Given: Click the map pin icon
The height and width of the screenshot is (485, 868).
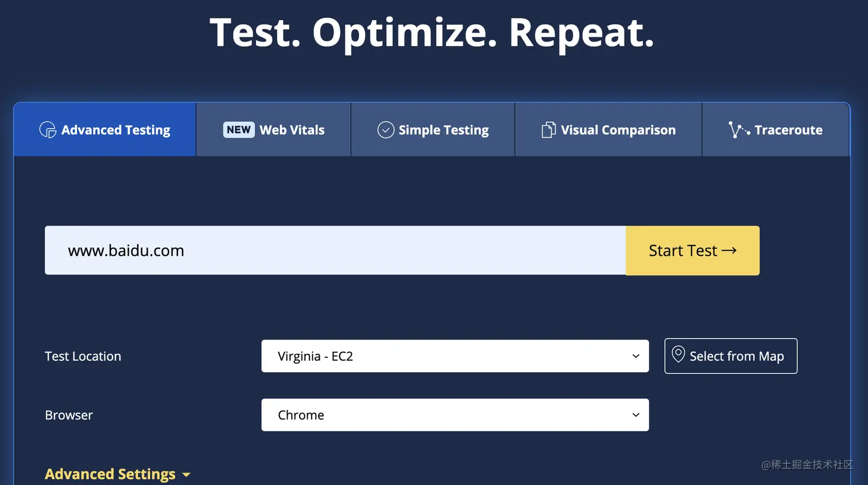Looking at the screenshot, I should pos(678,355).
